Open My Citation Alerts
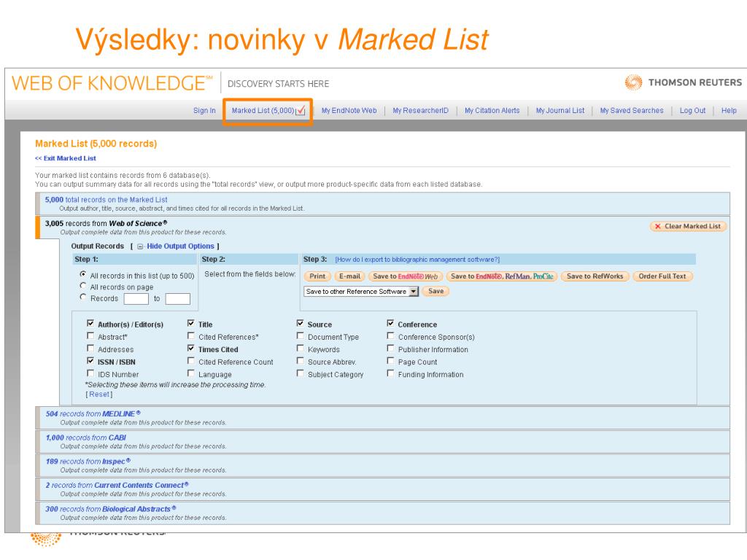The height and width of the screenshot is (560, 747). click(x=492, y=111)
